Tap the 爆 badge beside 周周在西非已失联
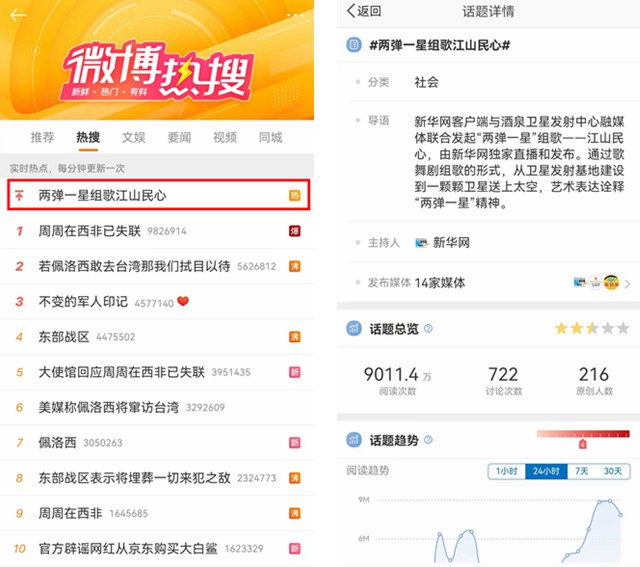 tap(295, 231)
